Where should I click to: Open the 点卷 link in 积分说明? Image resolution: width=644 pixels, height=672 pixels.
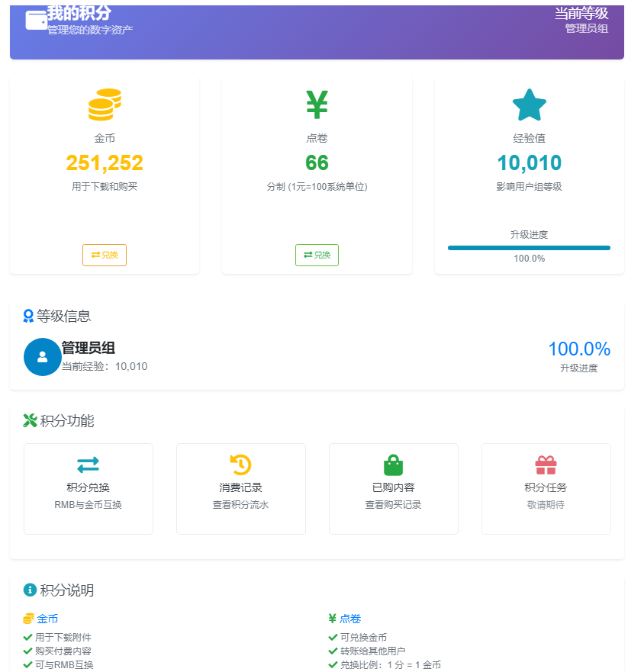click(350, 619)
